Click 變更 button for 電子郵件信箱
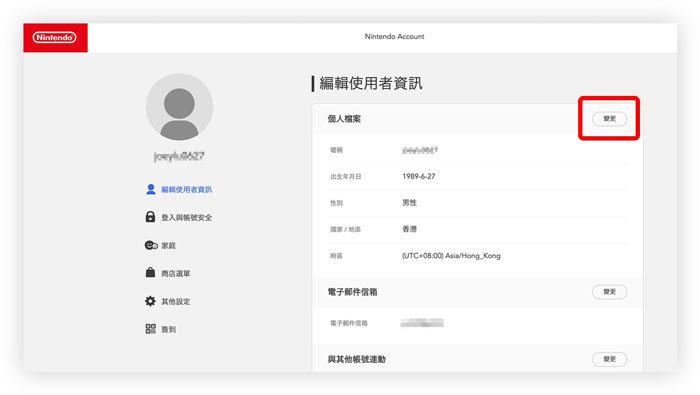The height and width of the screenshot is (395, 700). tap(609, 292)
